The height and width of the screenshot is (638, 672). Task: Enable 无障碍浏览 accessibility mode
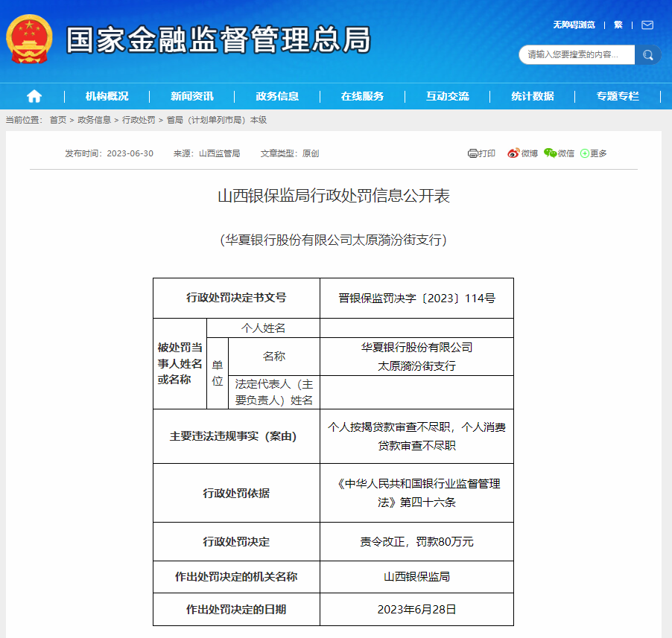tap(574, 25)
